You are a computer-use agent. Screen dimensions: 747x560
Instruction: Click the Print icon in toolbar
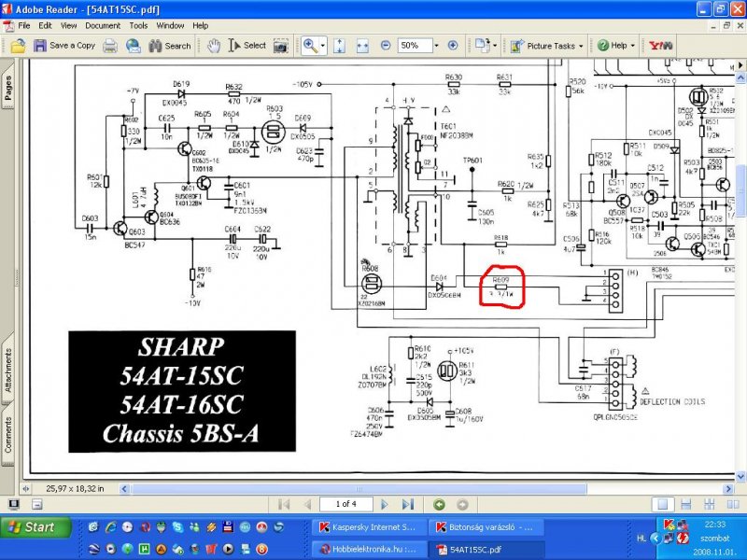pyautogui.click(x=110, y=46)
